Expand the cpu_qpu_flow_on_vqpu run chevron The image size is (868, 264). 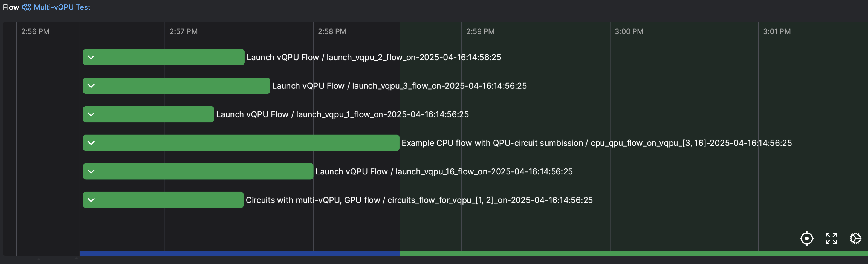point(91,143)
